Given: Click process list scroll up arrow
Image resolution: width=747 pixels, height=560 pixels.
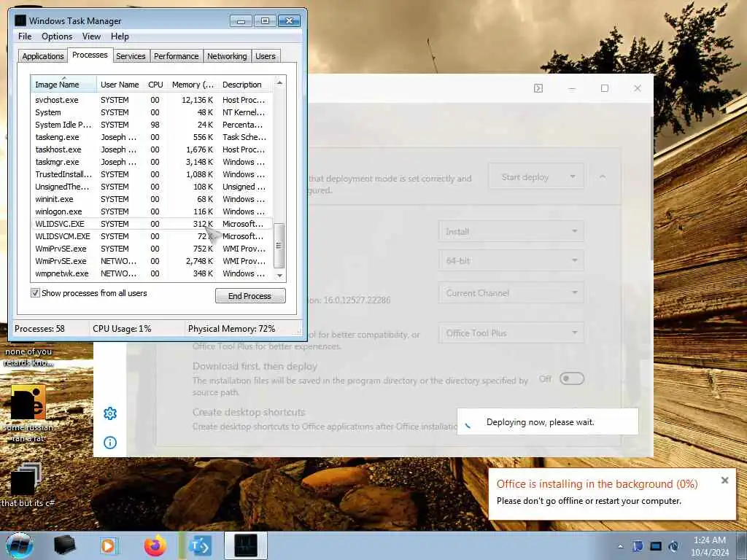Looking at the screenshot, I should pos(279,83).
